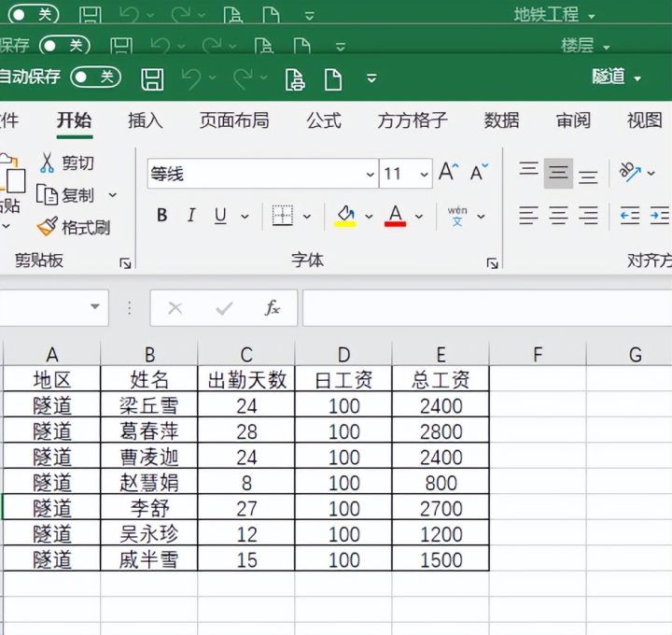Select cell with value 2800
Viewport: 672px width, 635px height.
tap(441, 430)
